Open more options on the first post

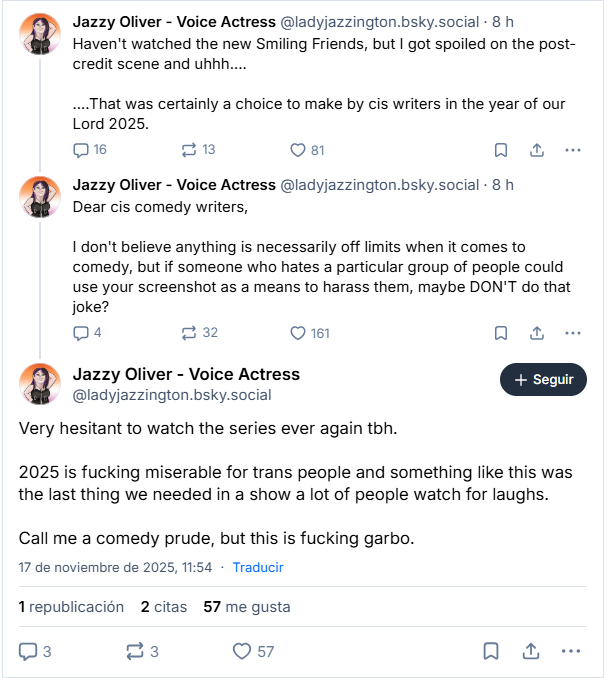tap(573, 150)
